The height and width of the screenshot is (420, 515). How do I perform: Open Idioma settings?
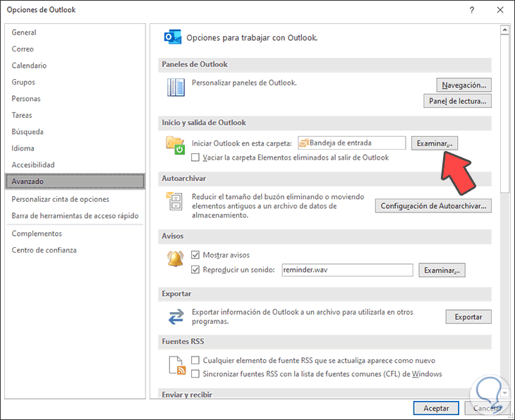tap(75, 148)
